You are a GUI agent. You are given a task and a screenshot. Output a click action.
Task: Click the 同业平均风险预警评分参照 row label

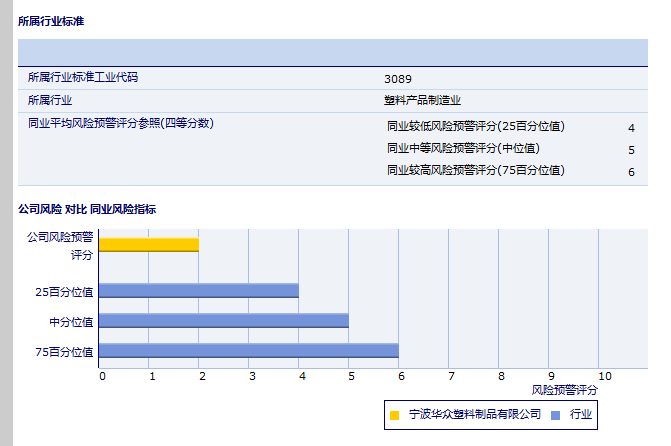point(120,123)
